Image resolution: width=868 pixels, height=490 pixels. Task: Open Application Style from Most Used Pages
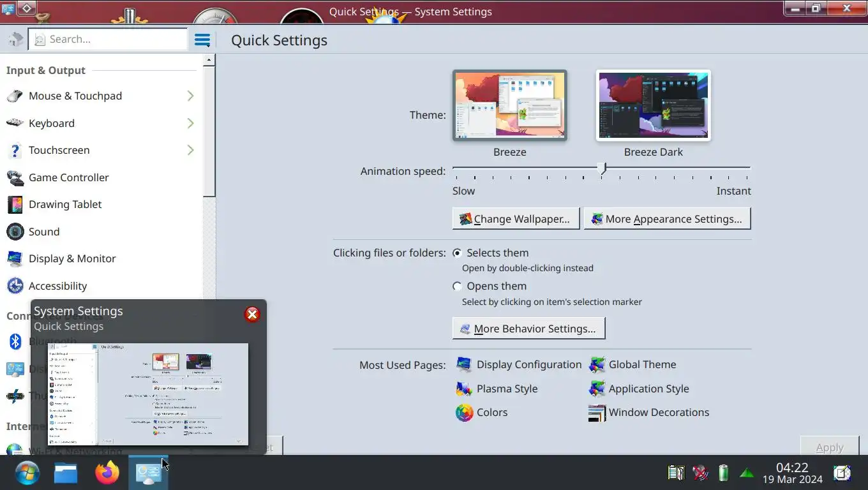639,389
